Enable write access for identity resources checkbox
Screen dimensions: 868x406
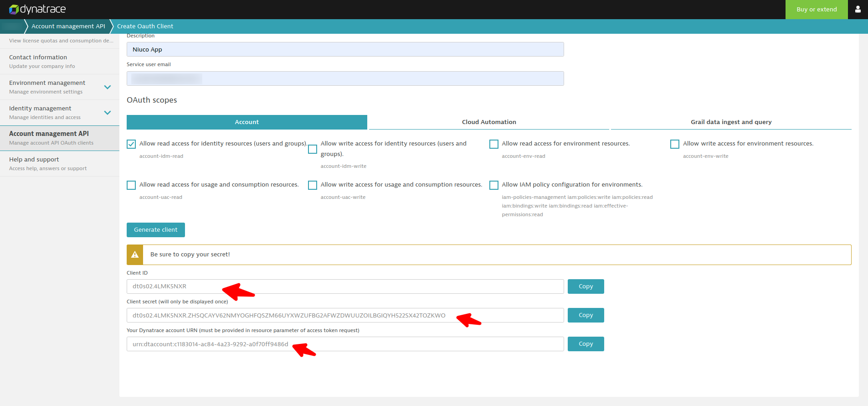point(313,149)
